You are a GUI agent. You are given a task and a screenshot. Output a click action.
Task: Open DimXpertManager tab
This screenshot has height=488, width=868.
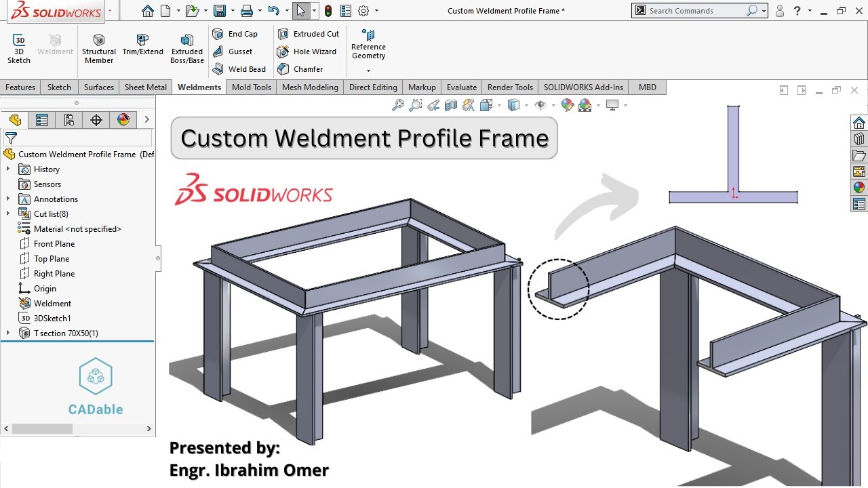pos(96,120)
